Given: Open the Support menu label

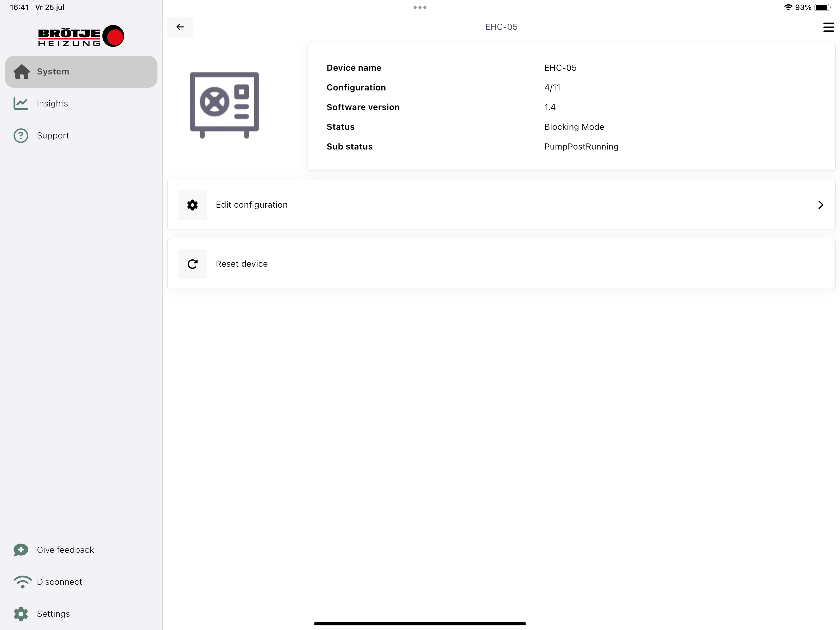Looking at the screenshot, I should (53, 136).
